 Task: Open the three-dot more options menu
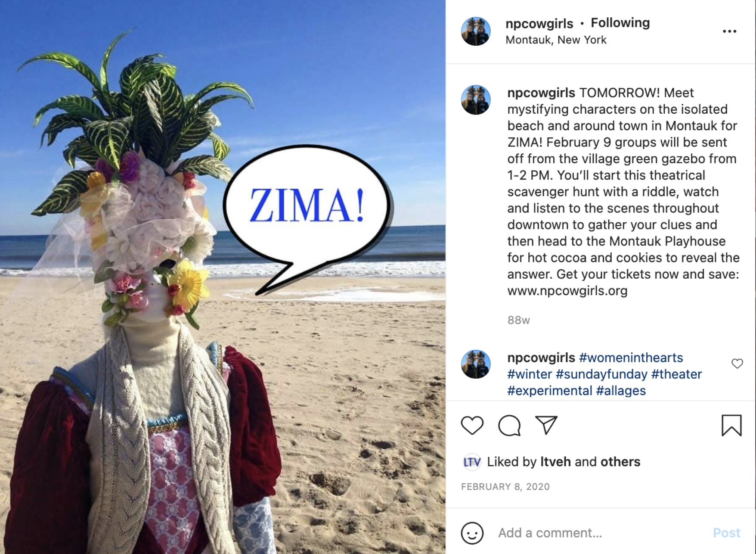729,31
